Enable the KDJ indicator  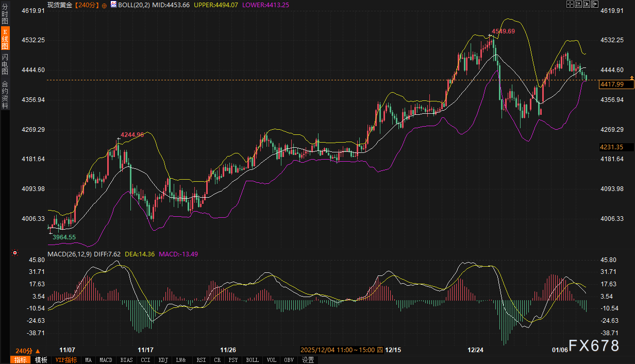coord(163,360)
